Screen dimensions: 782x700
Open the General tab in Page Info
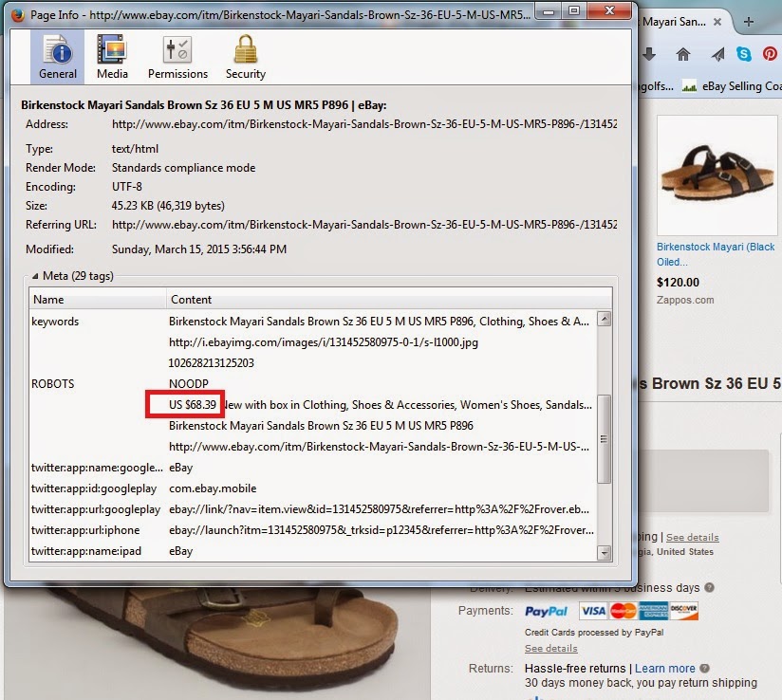(57, 56)
